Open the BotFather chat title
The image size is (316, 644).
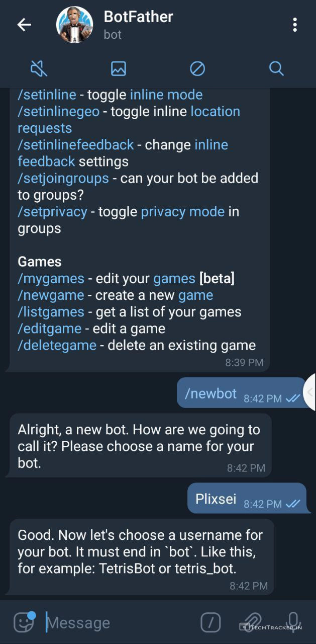tap(138, 17)
